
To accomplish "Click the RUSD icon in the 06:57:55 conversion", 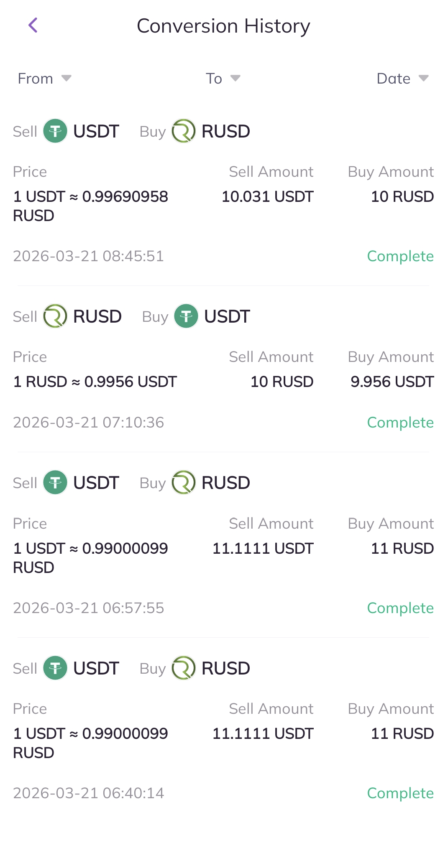I will [184, 483].
